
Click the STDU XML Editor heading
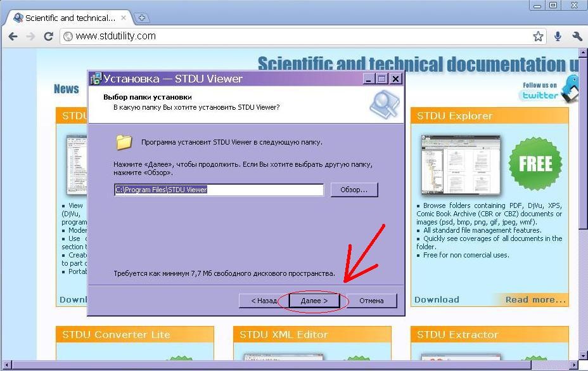point(283,335)
